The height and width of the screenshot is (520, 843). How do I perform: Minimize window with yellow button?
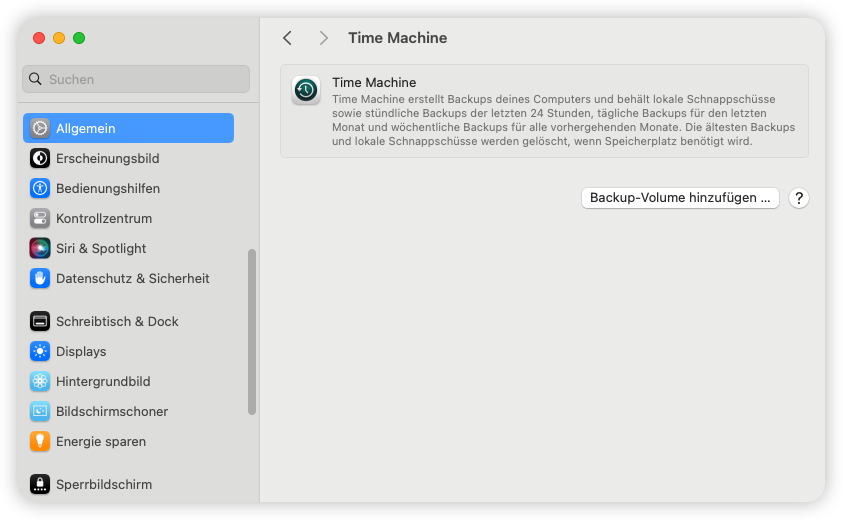(59, 38)
